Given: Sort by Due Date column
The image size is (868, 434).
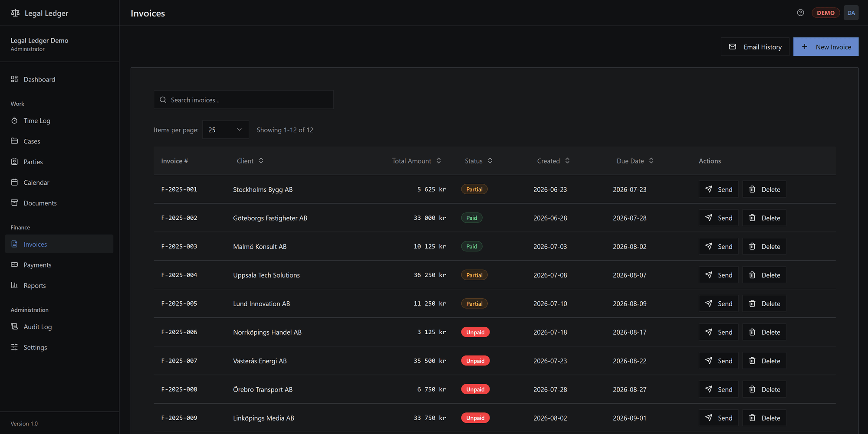Looking at the screenshot, I should pyautogui.click(x=635, y=161).
